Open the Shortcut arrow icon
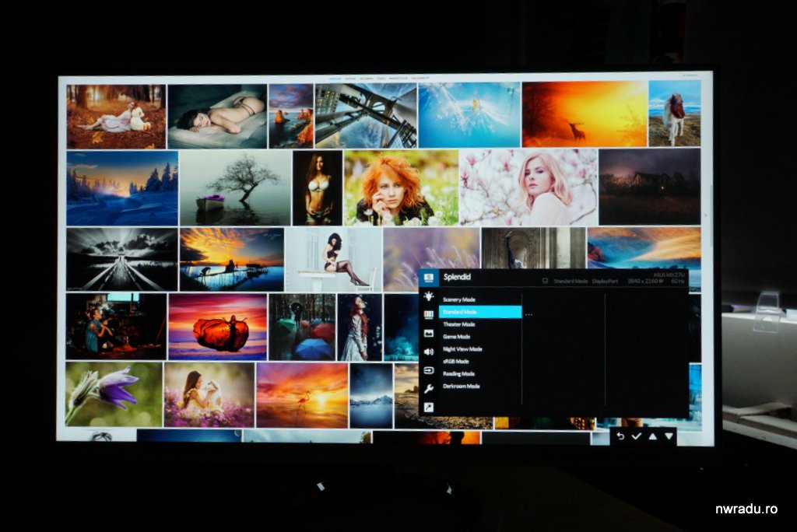The width and height of the screenshot is (797, 532). tap(429, 407)
